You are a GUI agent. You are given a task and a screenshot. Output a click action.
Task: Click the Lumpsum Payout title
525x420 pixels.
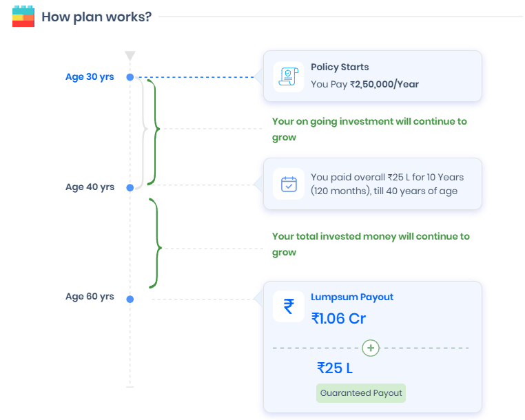(x=352, y=297)
